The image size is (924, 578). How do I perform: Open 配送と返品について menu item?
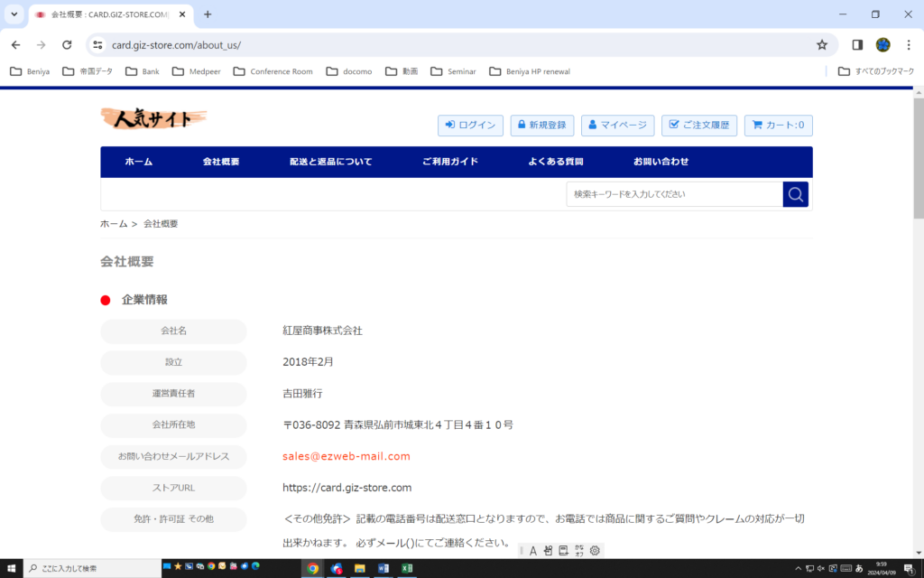click(x=330, y=162)
